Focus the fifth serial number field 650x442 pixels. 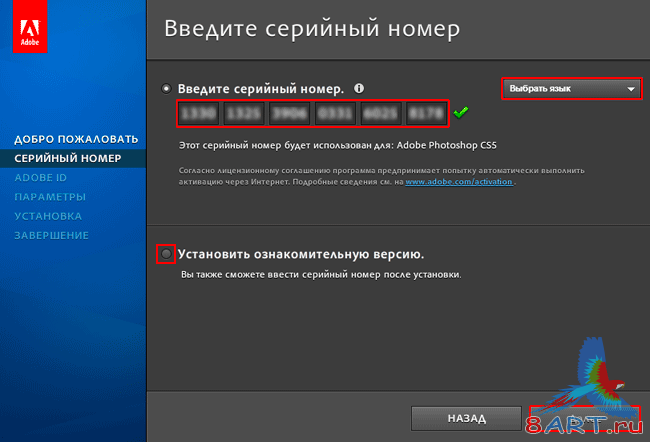(x=381, y=113)
